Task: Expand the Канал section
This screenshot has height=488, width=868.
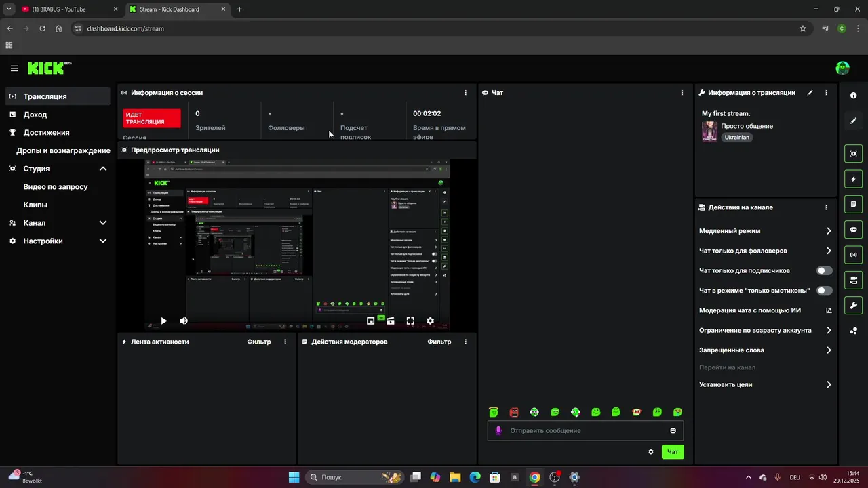Action: [x=103, y=222]
